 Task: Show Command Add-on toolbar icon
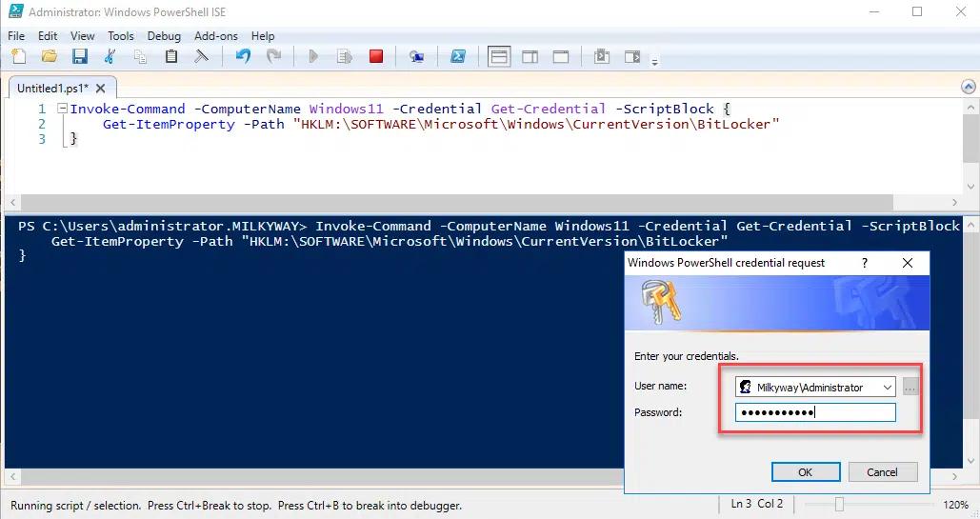coord(632,56)
